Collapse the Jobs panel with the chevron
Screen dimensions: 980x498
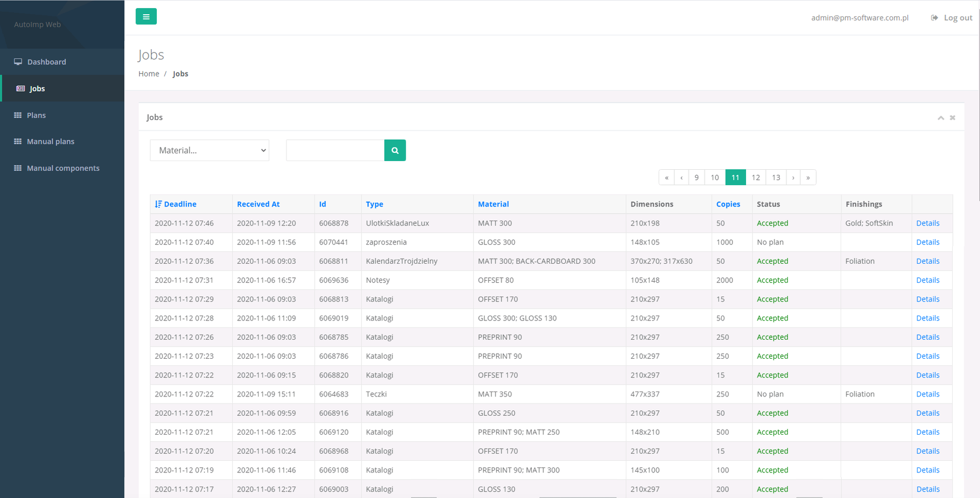click(x=941, y=118)
